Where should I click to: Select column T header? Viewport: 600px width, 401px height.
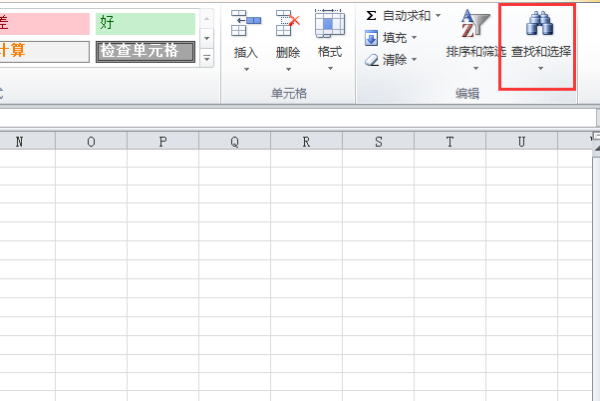(450, 142)
